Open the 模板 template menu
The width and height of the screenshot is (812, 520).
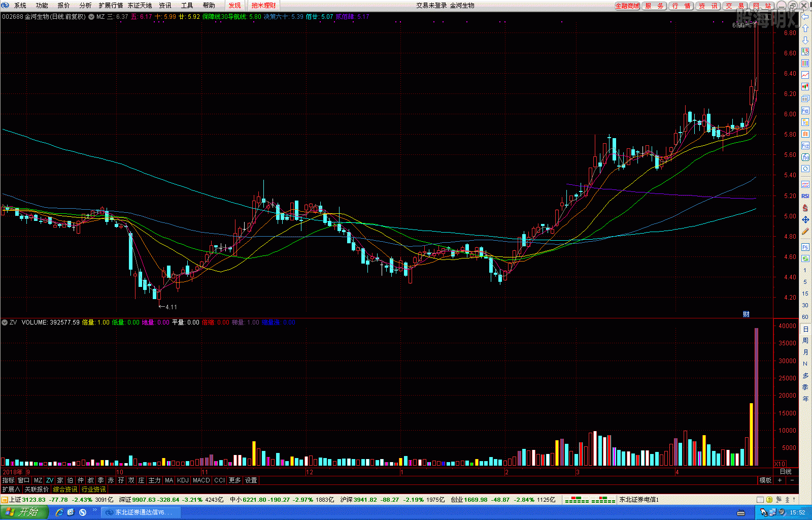(x=765, y=480)
